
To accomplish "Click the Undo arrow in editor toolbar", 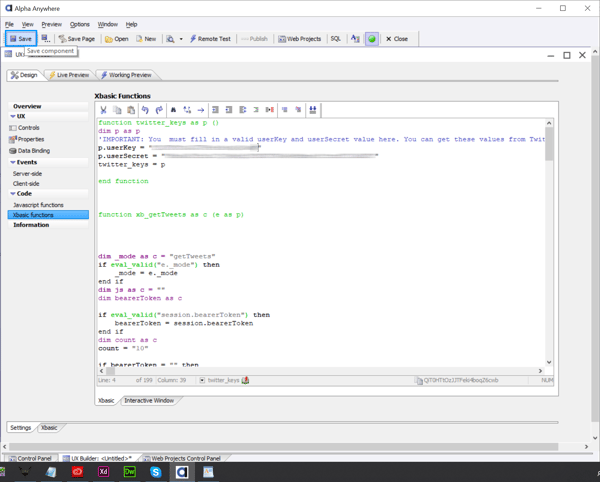I will point(145,109).
